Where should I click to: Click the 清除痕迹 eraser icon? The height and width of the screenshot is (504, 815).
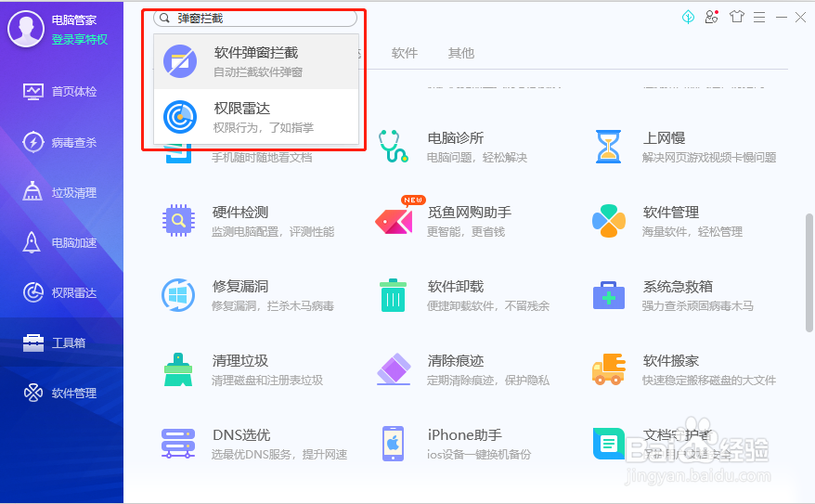(x=394, y=369)
